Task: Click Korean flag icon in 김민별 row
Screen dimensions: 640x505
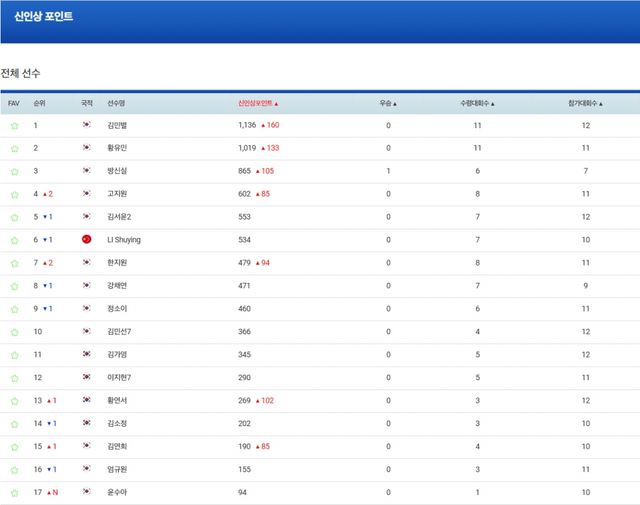Action: click(x=87, y=125)
